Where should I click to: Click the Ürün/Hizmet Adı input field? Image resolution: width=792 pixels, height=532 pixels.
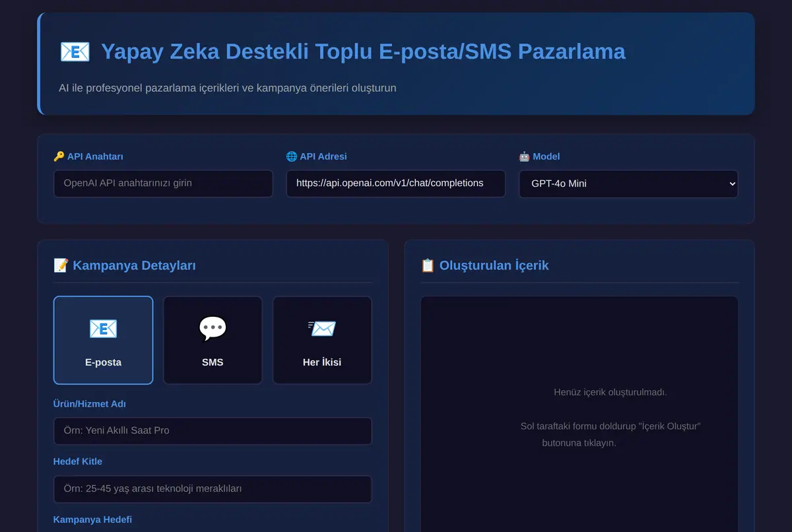point(213,431)
